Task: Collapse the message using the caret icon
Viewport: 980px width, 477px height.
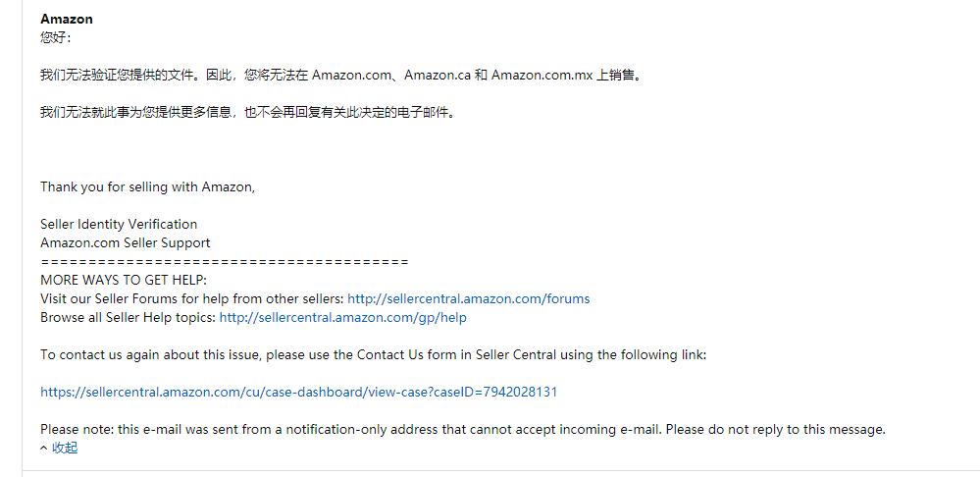Action: [x=44, y=449]
